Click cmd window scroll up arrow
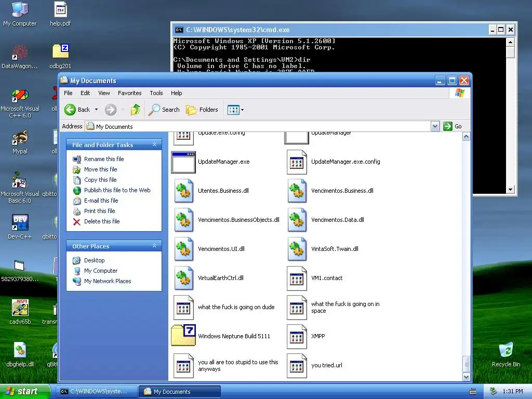This screenshot has width=532, height=399. 510,42
